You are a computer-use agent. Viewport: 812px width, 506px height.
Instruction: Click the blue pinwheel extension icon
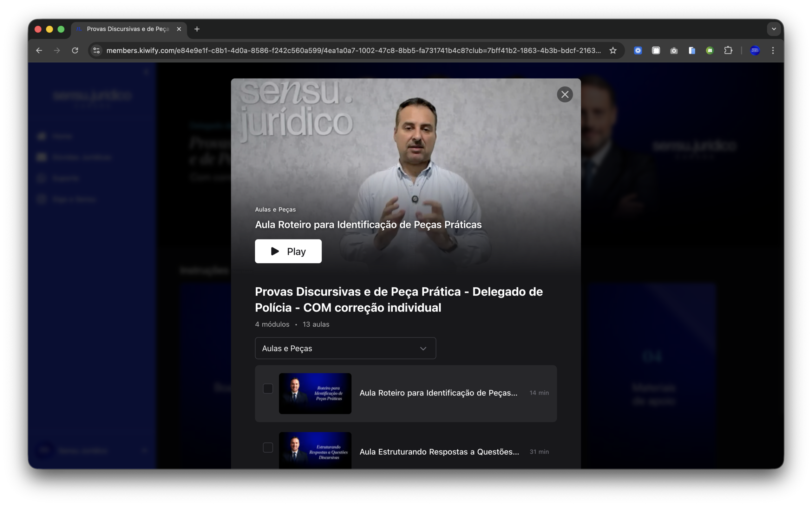click(638, 50)
